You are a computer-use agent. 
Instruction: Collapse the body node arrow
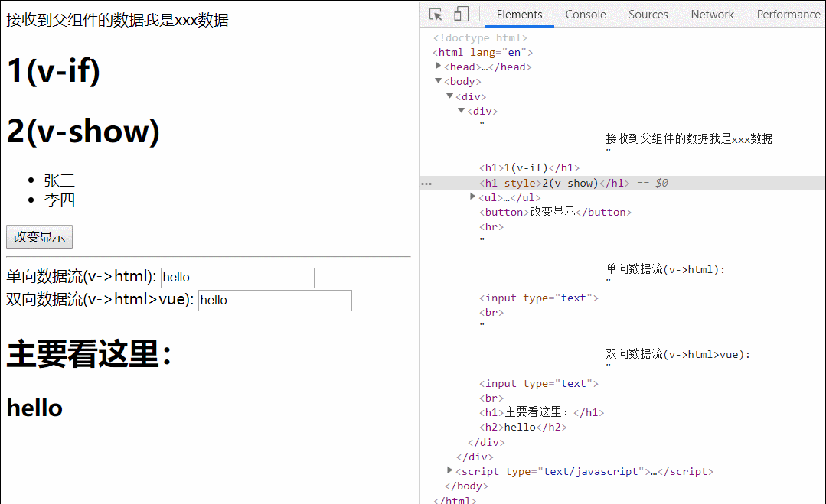coord(438,80)
